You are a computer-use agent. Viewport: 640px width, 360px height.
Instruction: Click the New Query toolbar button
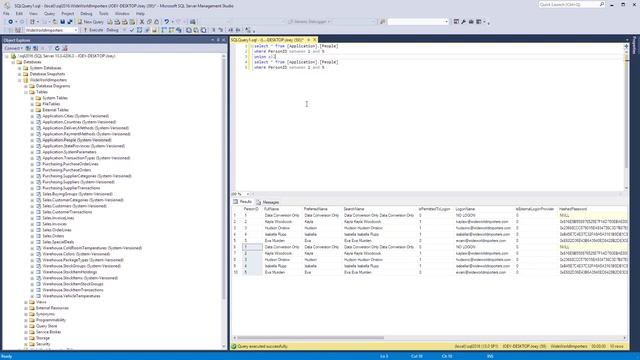[x=90, y=22]
